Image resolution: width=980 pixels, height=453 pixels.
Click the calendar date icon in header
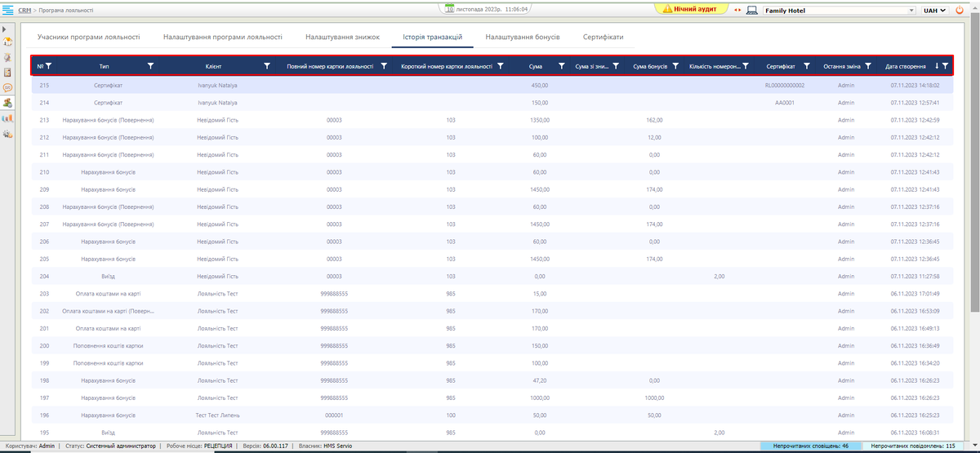coord(450,9)
